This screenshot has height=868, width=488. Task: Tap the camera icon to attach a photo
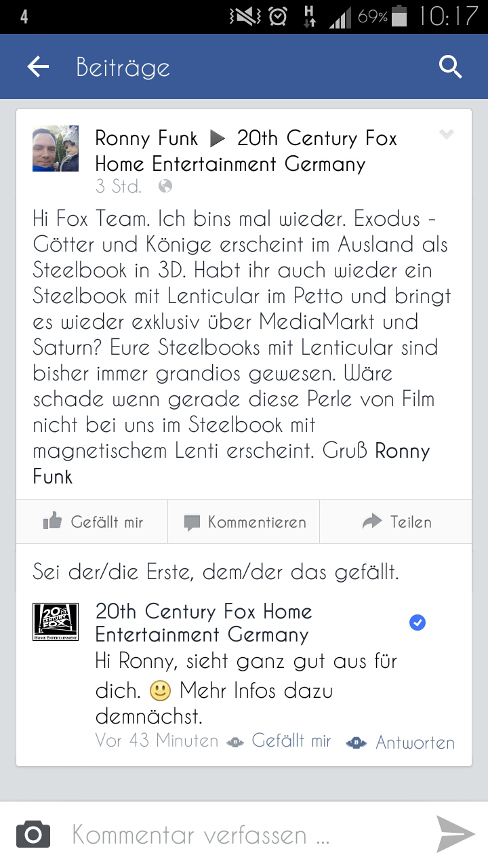click(x=33, y=834)
